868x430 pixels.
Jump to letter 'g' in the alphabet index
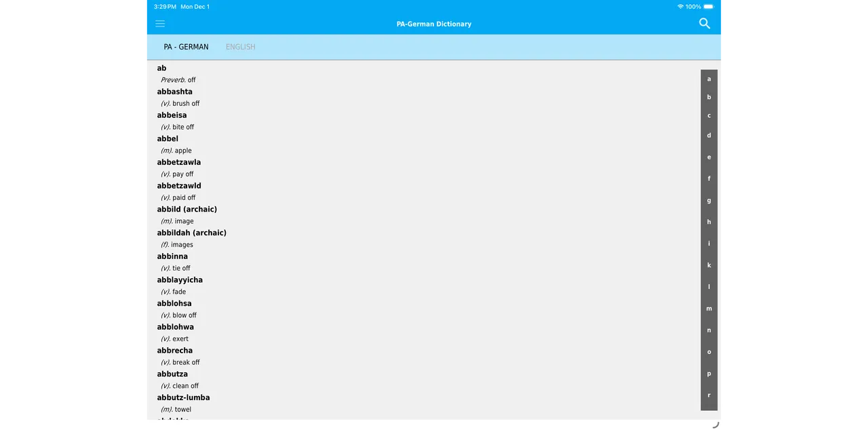709,200
